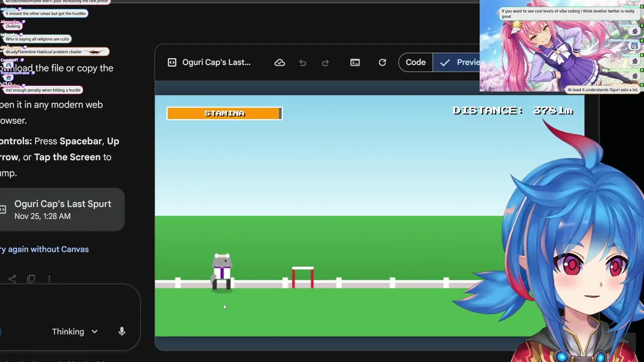Screen dimensions: 644x362
Task: Click the "choking" chat message
Action: click(13, 26)
